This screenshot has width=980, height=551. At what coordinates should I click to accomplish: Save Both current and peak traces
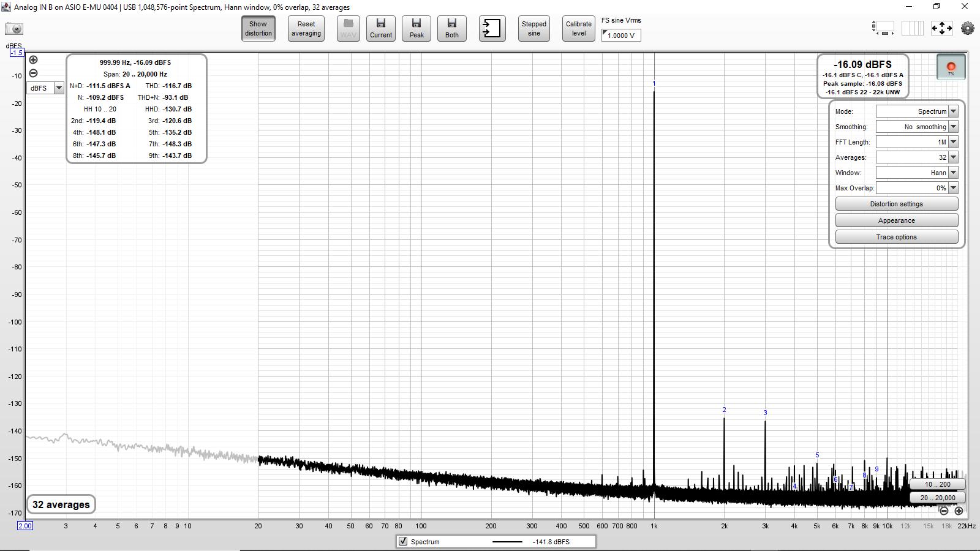(x=452, y=29)
